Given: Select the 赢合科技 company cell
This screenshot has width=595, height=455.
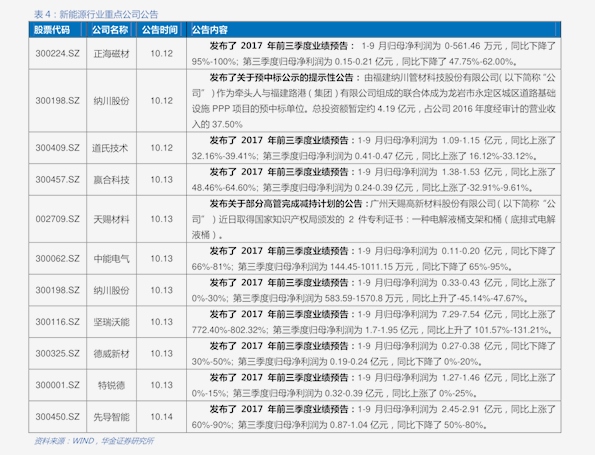Looking at the screenshot, I should click(112, 179).
